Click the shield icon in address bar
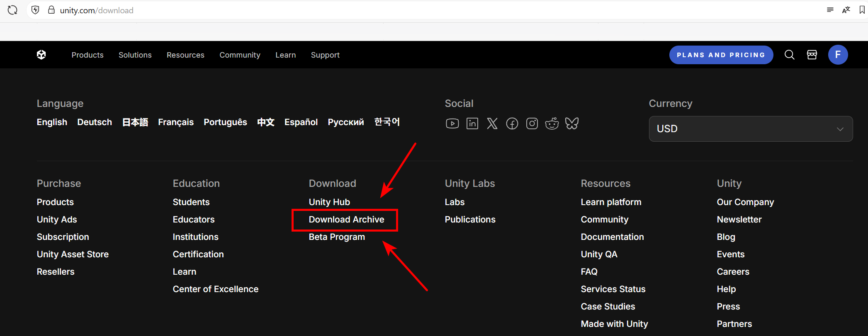This screenshot has height=336, width=868. [x=35, y=10]
